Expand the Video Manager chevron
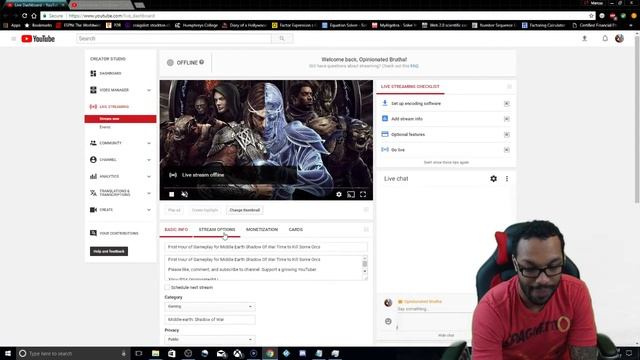 click(149, 90)
